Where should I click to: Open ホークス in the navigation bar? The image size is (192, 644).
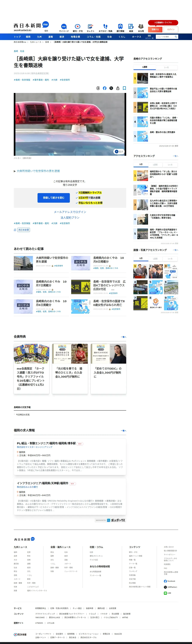(x=137, y=37)
